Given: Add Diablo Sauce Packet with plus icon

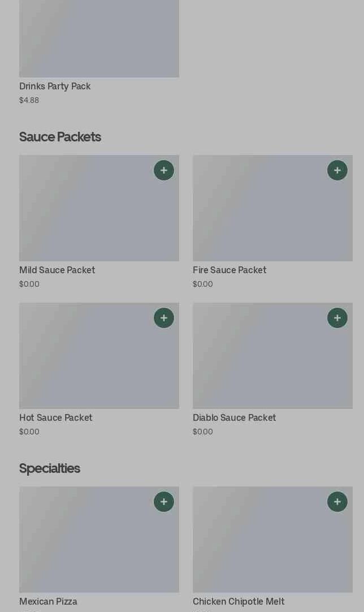Looking at the screenshot, I should [337, 318].
